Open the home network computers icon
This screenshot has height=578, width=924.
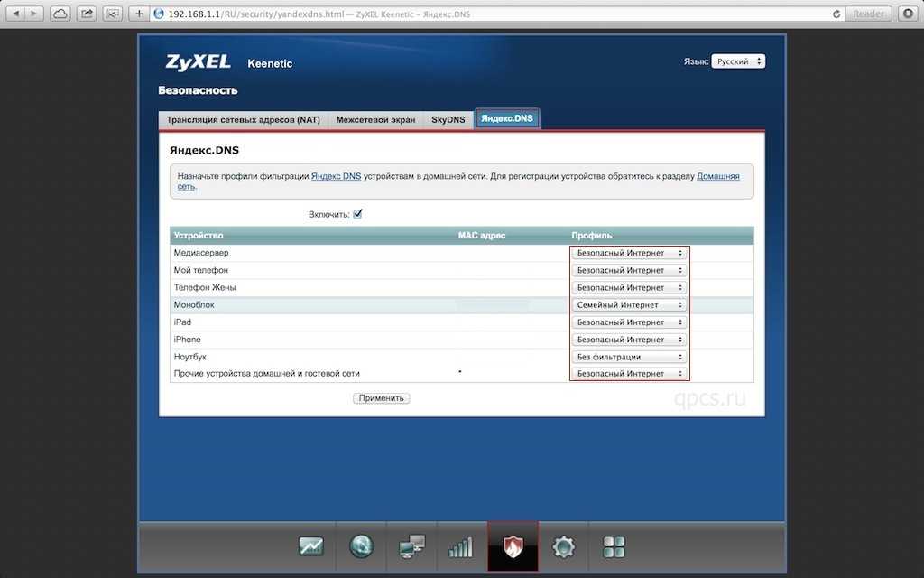tap(411, 546)
